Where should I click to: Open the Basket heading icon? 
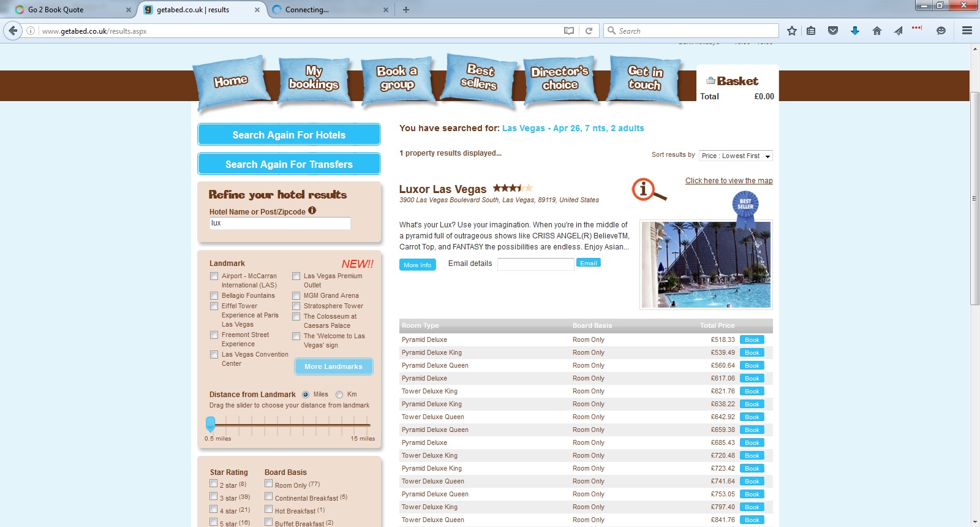click(x=710, y=81)
